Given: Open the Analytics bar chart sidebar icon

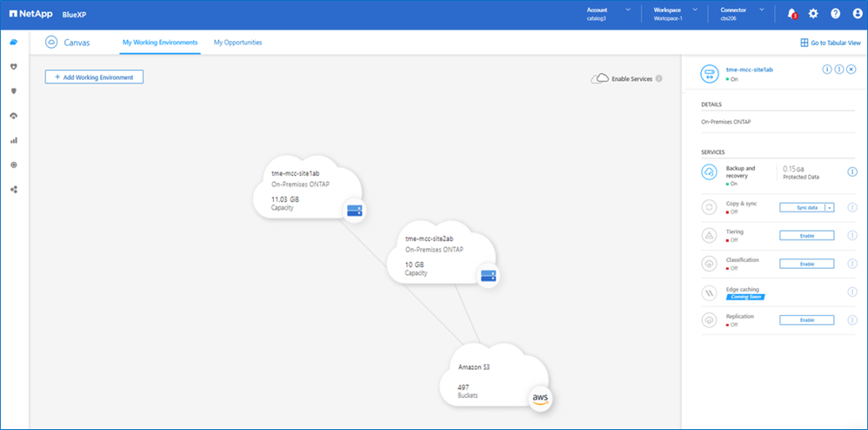Looking at the screenshot, I should pos(14,140).
